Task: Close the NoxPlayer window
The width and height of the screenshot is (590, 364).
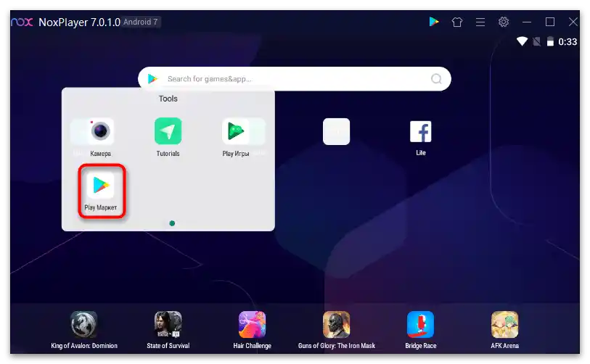Action: click(x=573, y=22)
